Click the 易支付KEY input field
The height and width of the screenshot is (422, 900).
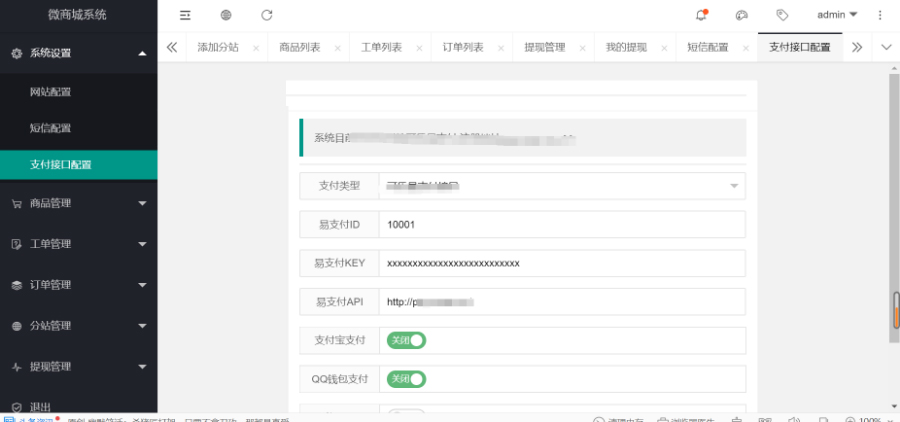tap(562, 263)
